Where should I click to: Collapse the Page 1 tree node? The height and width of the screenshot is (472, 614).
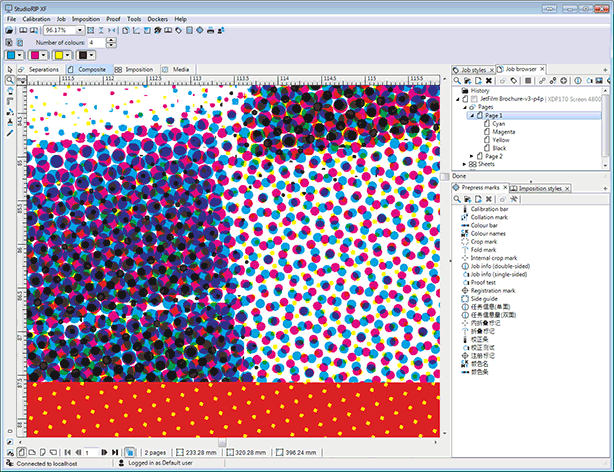coord(472,116)
